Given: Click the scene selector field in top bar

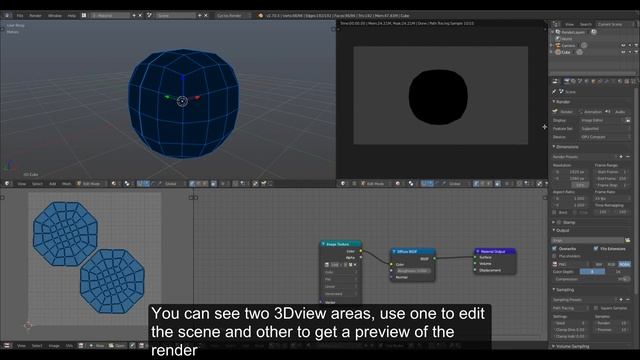Looking at the screenshot, I should pos(176,16).
